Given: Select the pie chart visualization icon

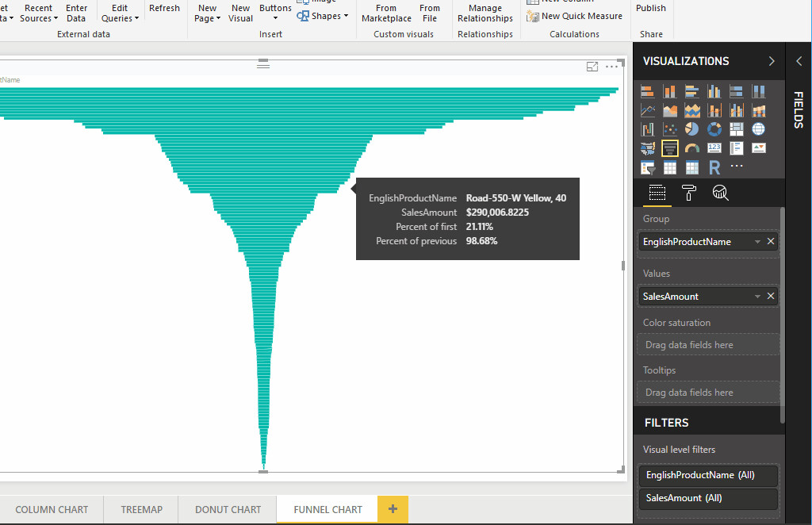Looking at the screenshot, I should pyautogui.click(x=692, y=129).
